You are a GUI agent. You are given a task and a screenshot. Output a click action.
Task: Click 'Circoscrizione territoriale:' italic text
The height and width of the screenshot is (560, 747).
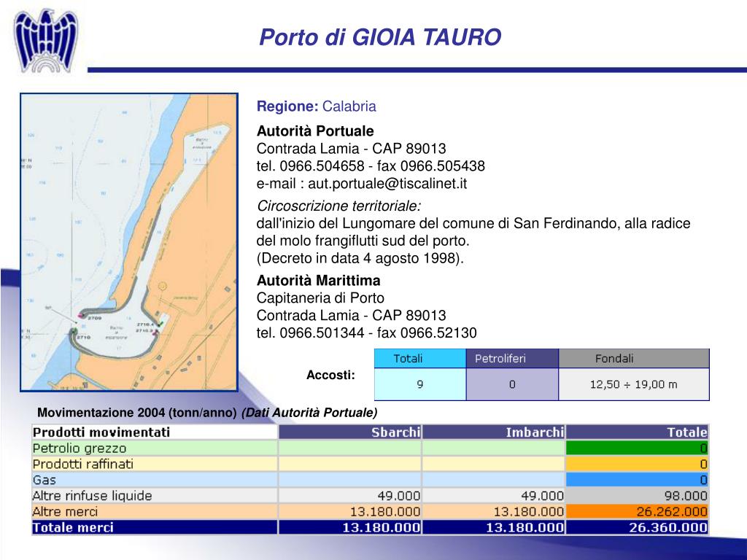[x=338, y=206]
